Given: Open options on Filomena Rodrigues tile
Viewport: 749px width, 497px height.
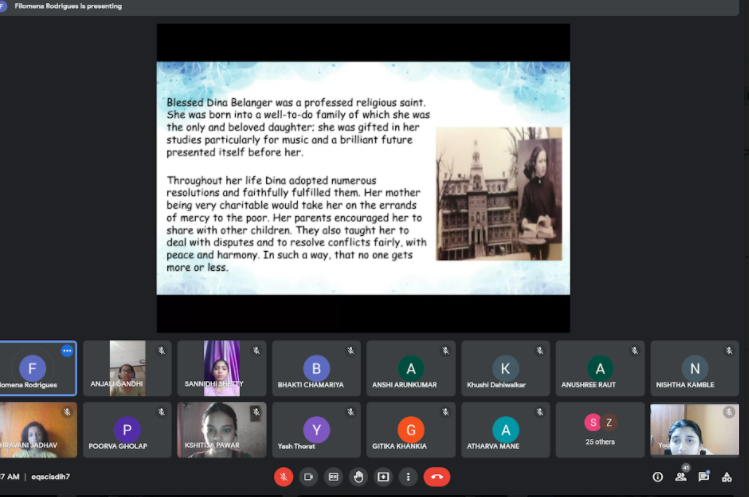Looking at the screenshot, I should [x=67, y=351].
